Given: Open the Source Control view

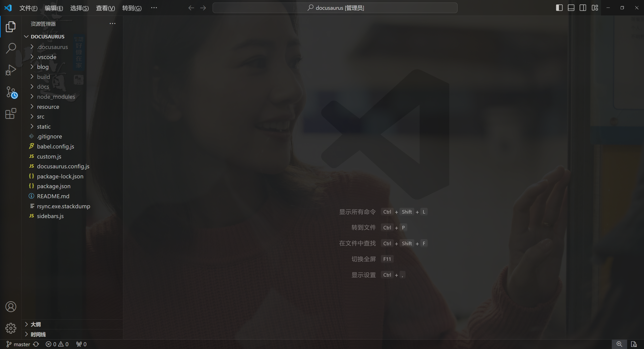Looking at the screenshot, I should [x=11, y=92].
